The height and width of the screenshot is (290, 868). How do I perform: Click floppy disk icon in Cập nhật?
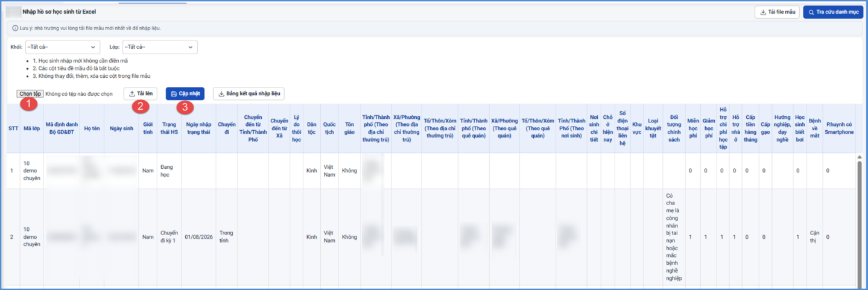pos(174,94)
